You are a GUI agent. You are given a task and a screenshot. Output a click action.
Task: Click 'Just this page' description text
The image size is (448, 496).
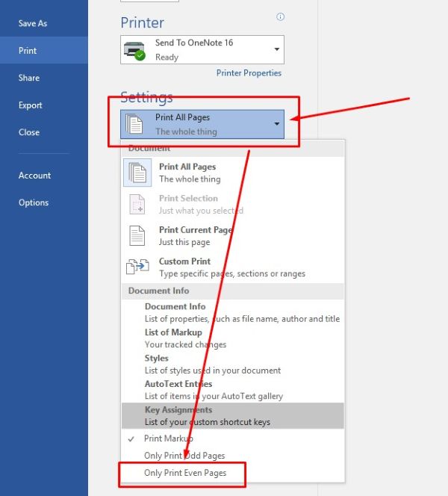click(184, 242)
